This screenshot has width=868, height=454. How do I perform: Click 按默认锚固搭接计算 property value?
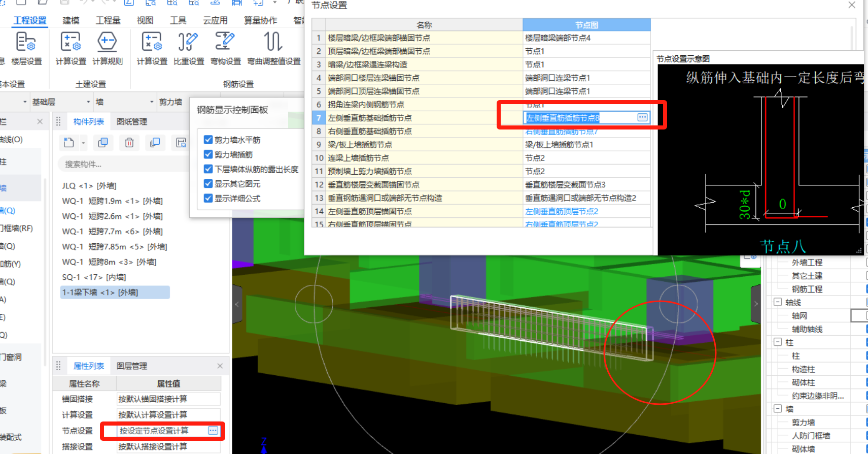[x=168, y=399]
